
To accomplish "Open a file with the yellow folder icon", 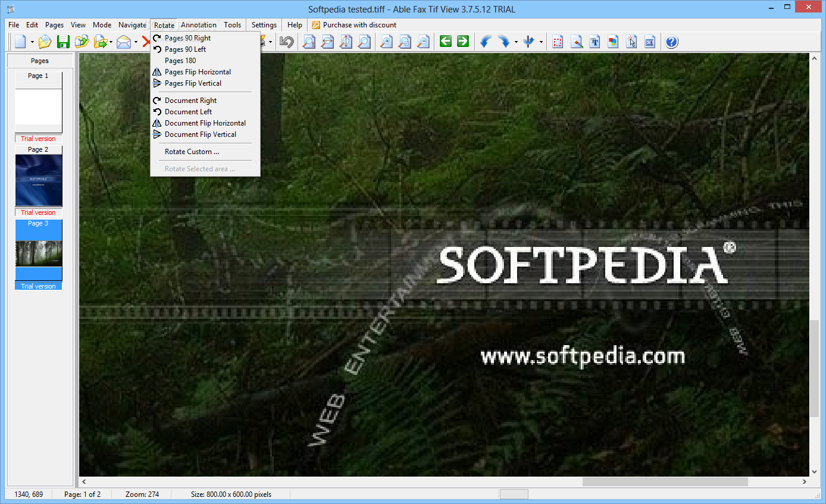I will [x=45, y=42].
